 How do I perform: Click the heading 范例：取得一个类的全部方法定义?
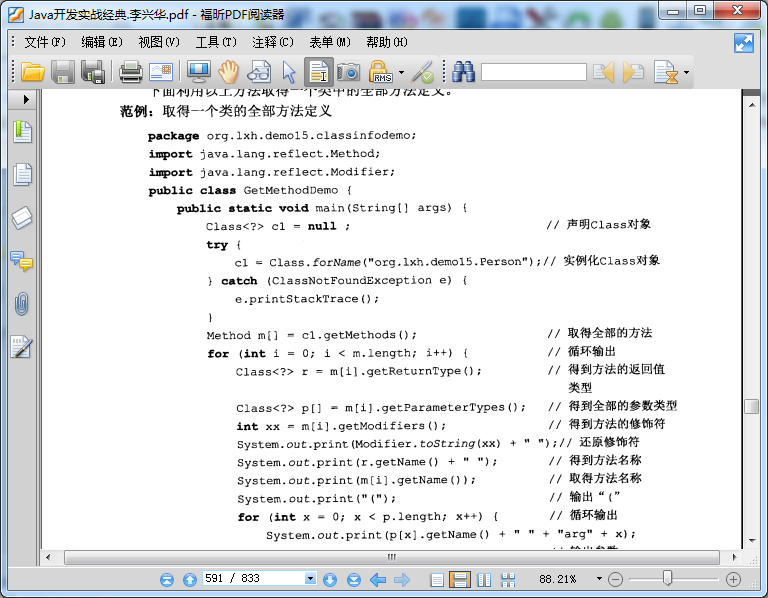point(226,111)
